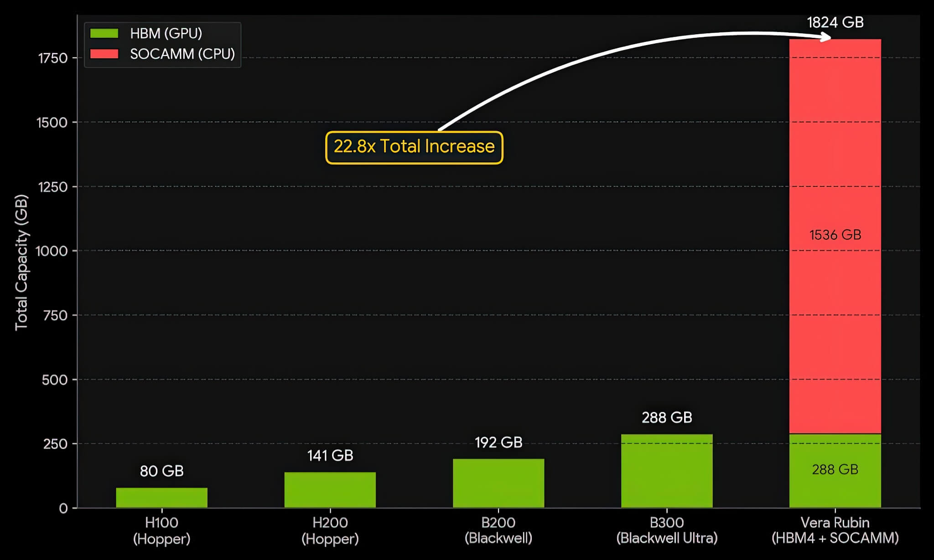
Task: Click the HBM (GPU) legend label
Action: [x=166, y=33]
